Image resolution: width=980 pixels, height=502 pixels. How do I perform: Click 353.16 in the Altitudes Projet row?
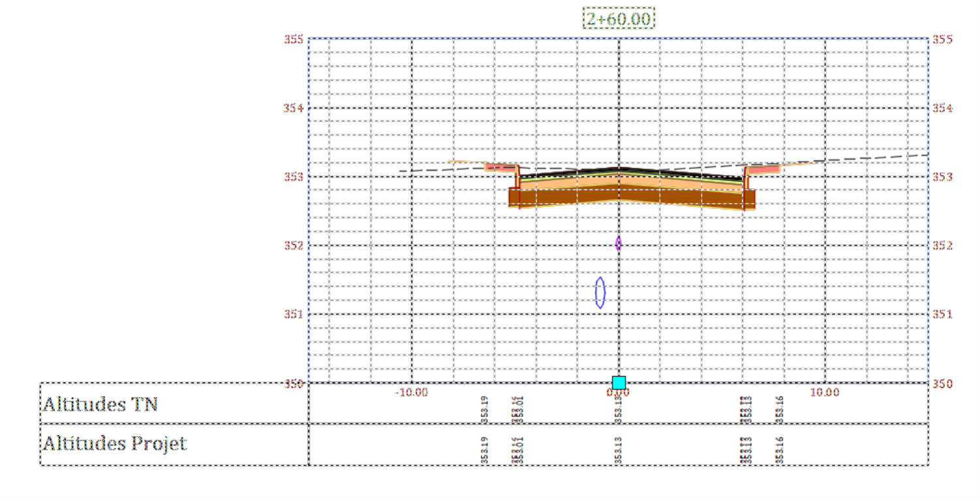(780, 450)
